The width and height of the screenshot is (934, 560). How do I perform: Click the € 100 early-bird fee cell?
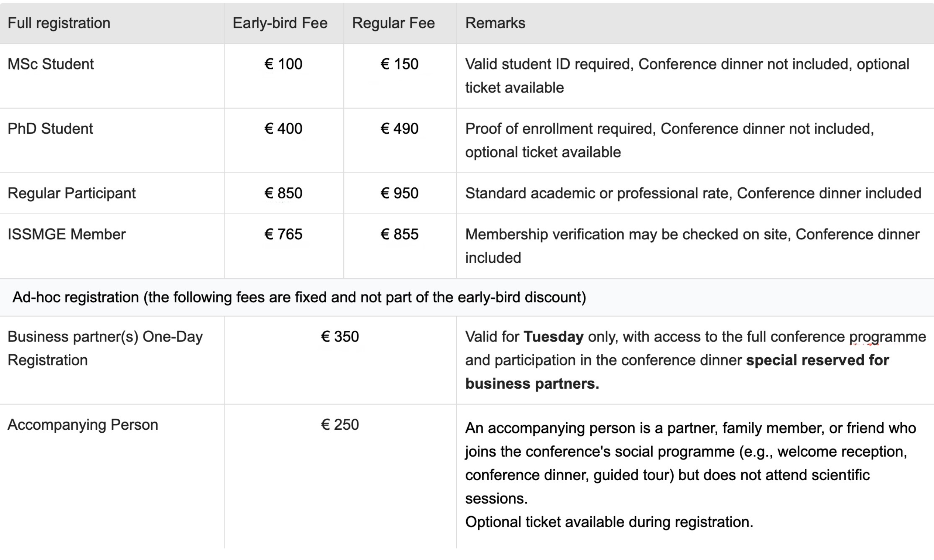point(283,64)
